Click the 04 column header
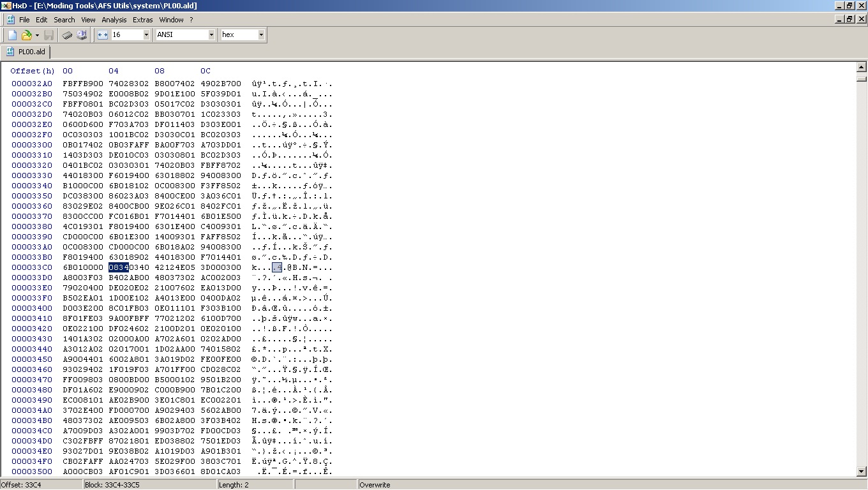This screenshot has height=490, width=868. 114,71
